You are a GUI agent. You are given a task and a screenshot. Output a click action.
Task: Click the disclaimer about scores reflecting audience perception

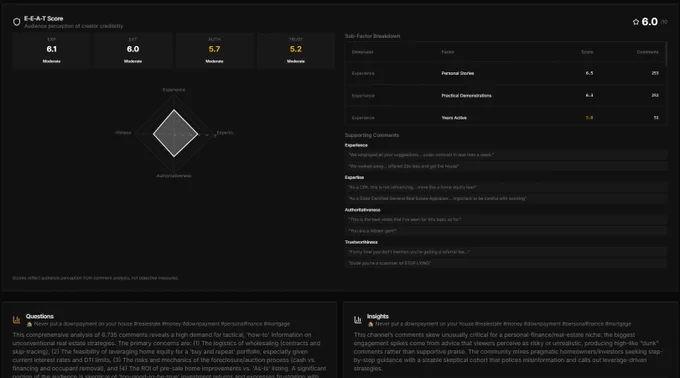click(x=95, y=278)
